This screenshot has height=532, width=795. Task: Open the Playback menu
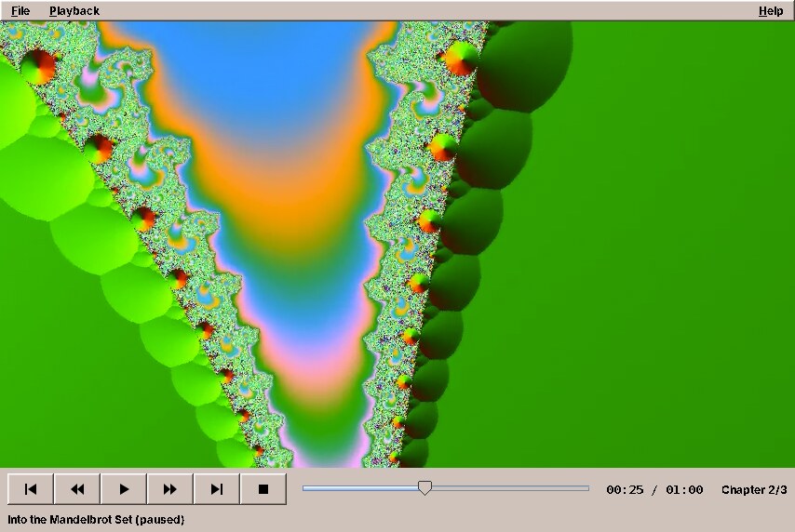click(74, 10)
